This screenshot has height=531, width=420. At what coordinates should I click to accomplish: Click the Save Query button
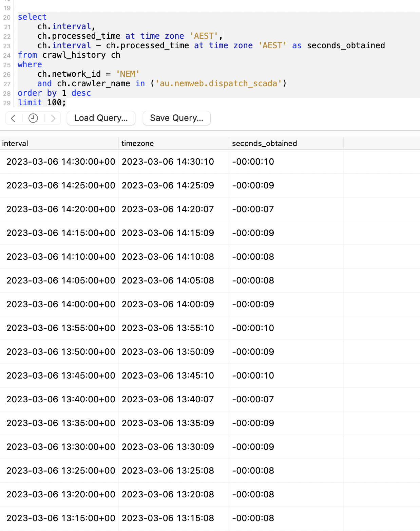(176, 118)
